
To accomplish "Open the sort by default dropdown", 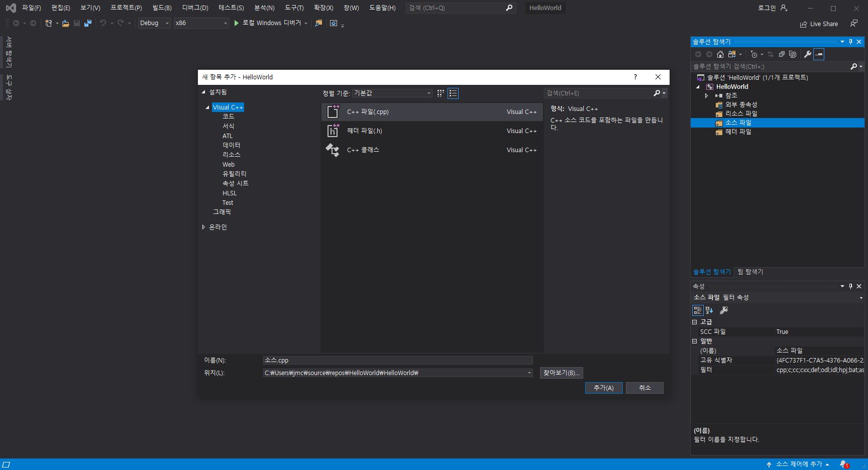I will pos(392,93).
